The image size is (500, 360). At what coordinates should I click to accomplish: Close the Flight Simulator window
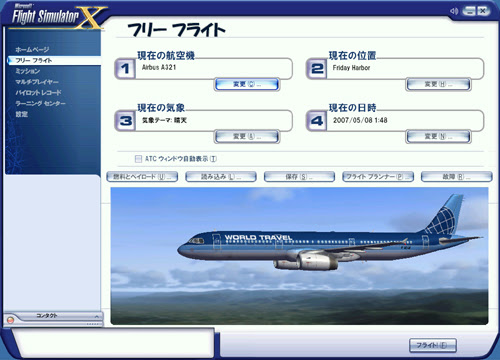[x=482, y=11]
